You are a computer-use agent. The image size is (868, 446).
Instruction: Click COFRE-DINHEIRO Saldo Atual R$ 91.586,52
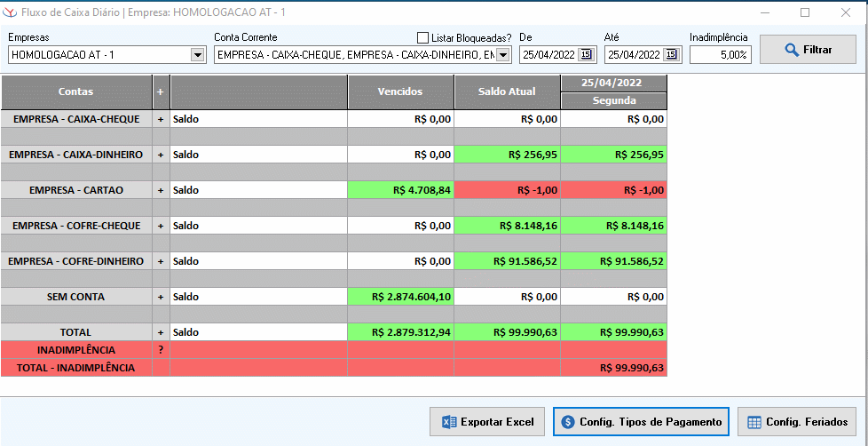pos(507,261)
